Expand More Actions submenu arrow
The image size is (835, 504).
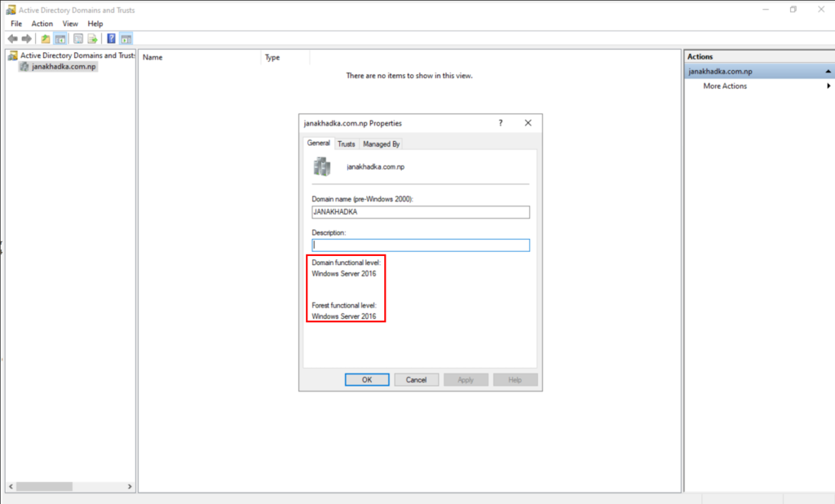[x=828, y=86]
